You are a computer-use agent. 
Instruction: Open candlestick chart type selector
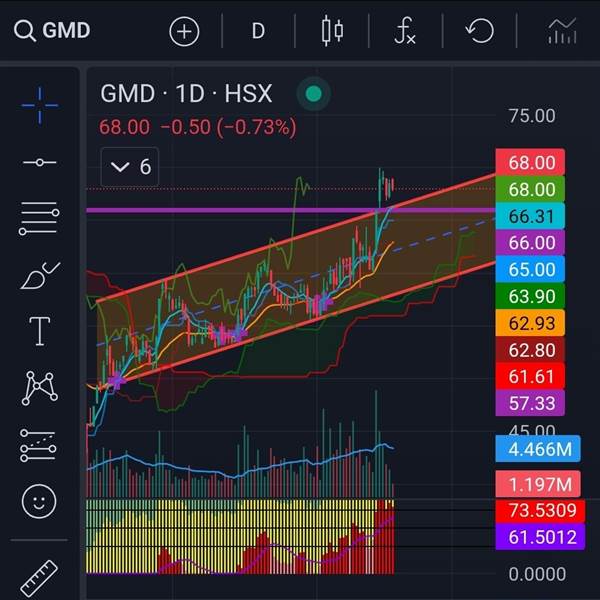pyautogui.click(x=332, y=31)
